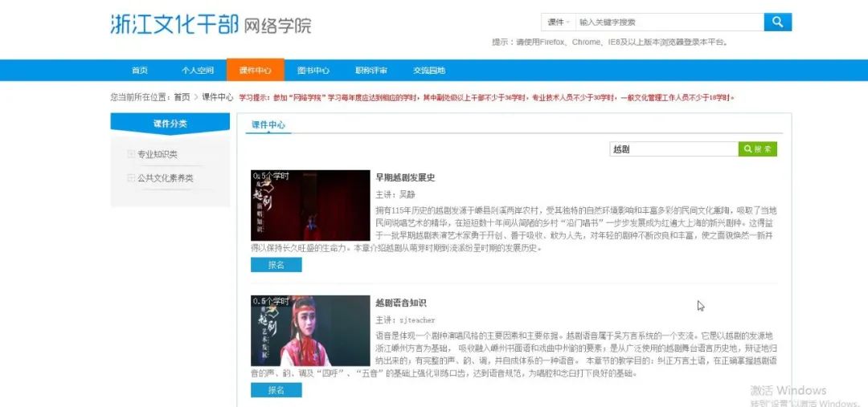Open the 早期越剧发展史 course title link

(405, 177)
